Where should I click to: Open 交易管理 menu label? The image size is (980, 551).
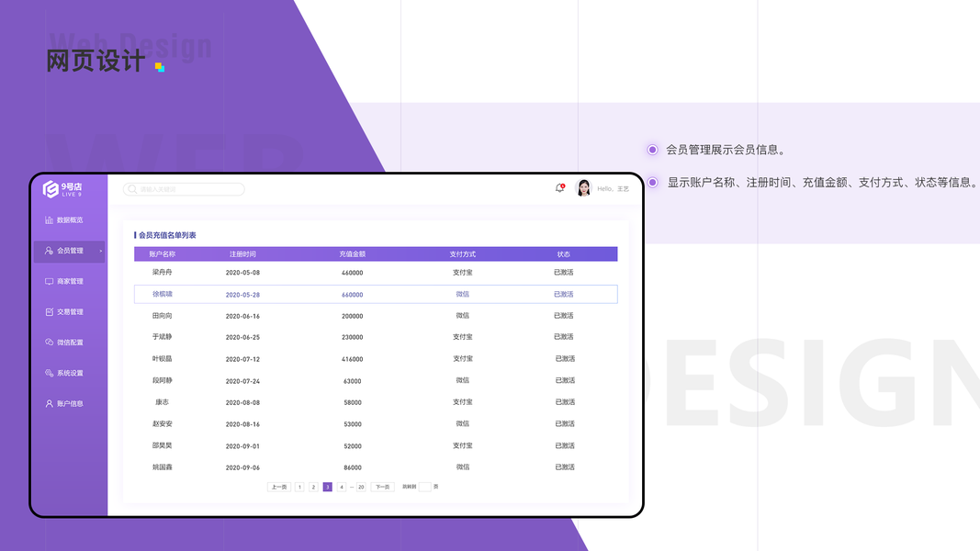(70, 311)
